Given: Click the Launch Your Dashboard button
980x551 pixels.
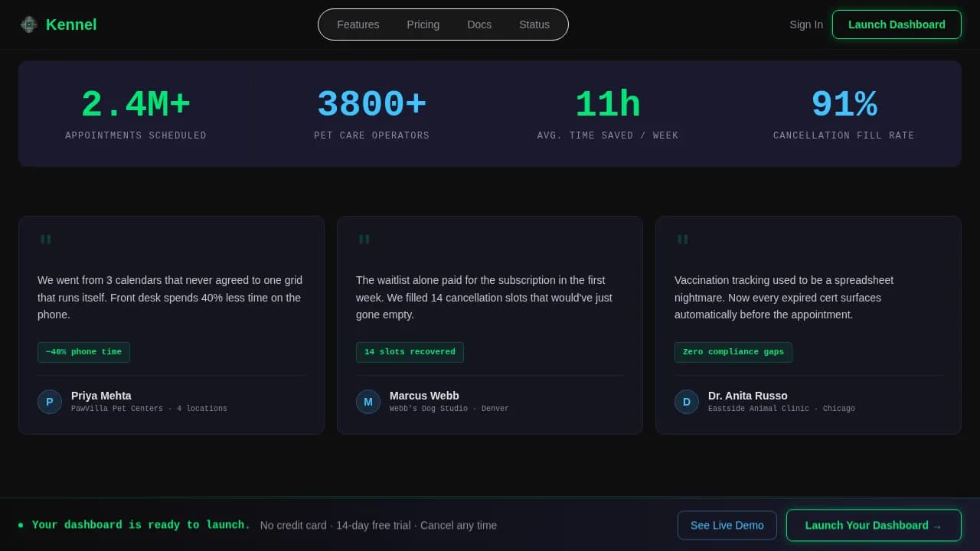Looking at the screenshot, I should 874,525.
